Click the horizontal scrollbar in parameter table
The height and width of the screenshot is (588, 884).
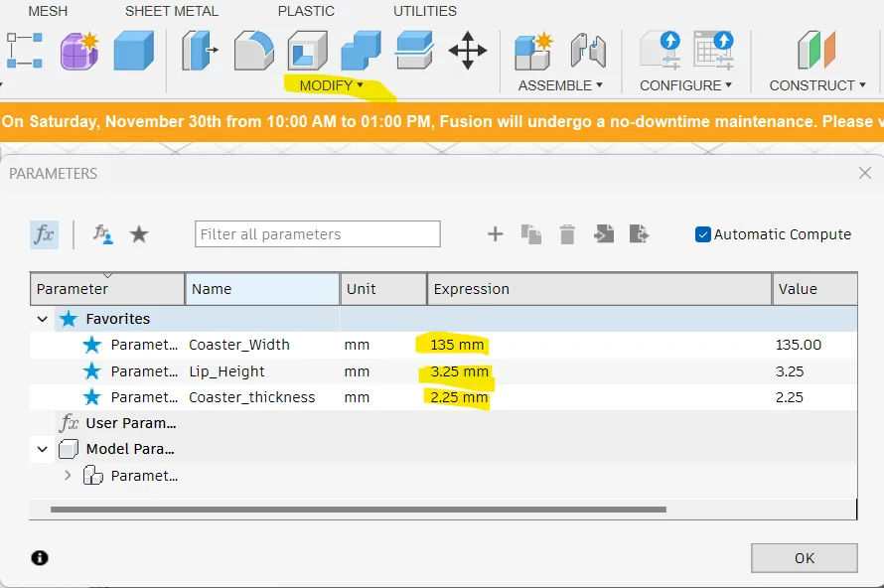click(x=358, y=510)
